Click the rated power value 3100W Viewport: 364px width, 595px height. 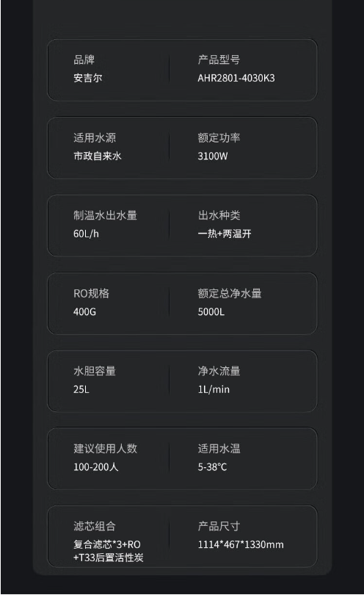click(213, 156)
